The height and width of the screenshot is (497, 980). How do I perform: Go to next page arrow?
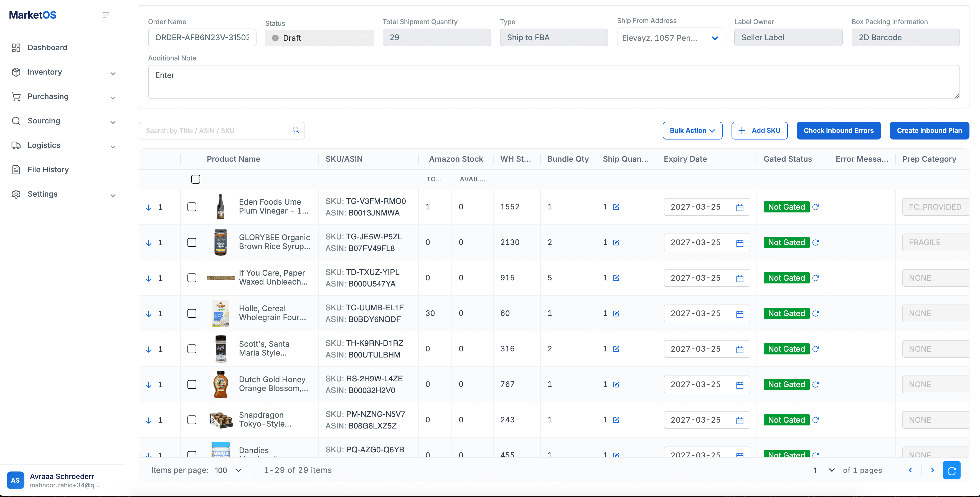(932, 470)
